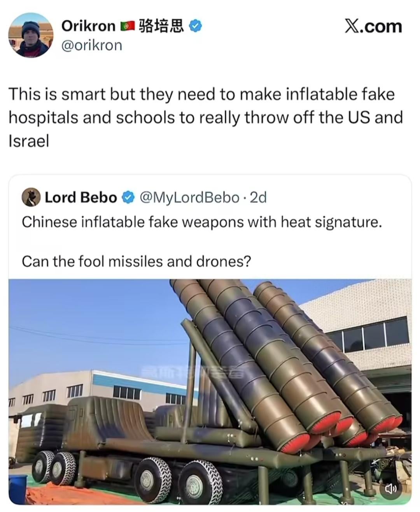The image size is (420, 512).
Task: Click the Chinese name 骆培思
Action: tap(161, 26)
